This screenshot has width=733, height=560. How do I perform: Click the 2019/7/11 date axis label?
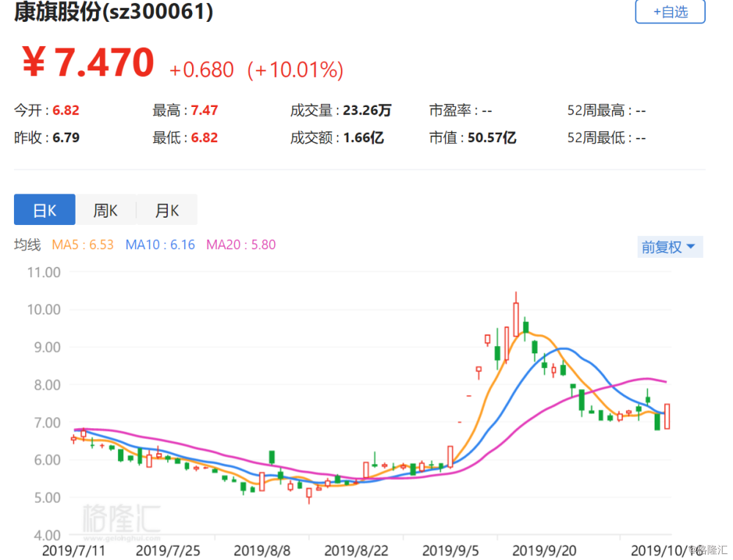[73, 550]
